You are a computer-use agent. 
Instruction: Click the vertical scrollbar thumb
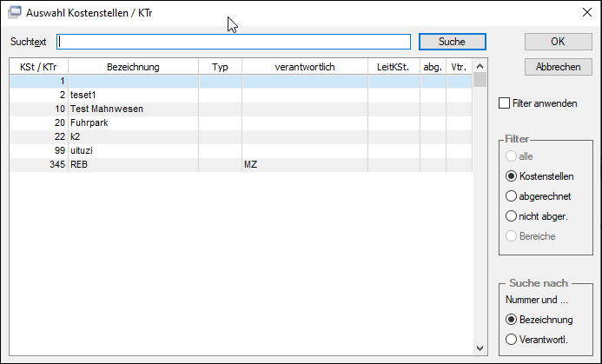tap(480, 80)
